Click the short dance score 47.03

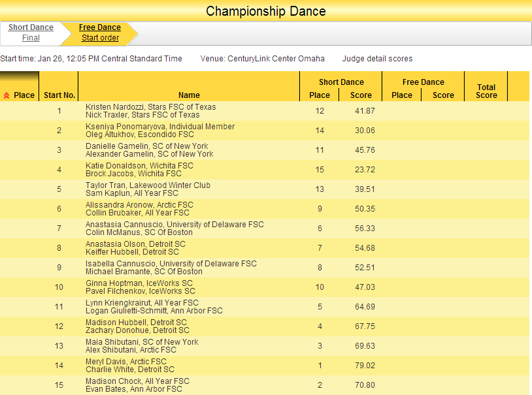(365, 287)
